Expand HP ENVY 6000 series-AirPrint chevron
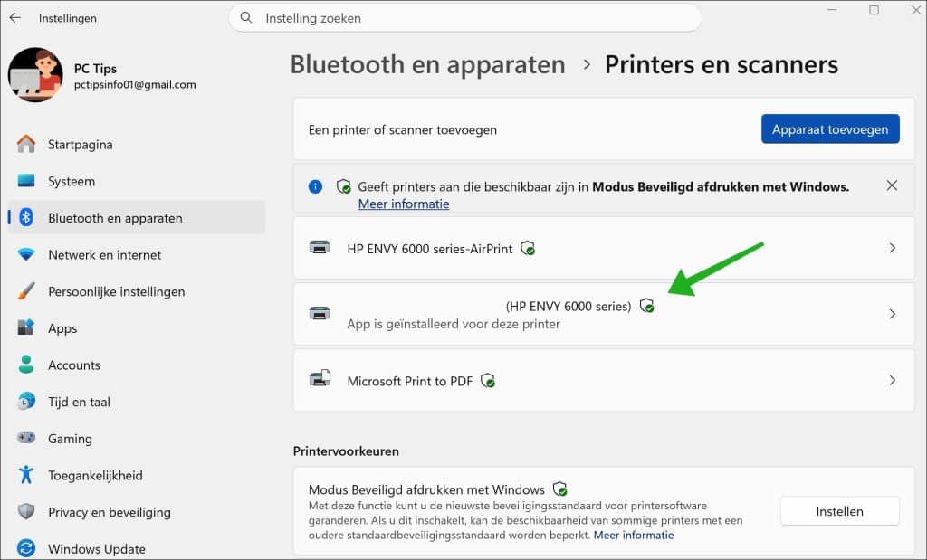Screen dimensions: 927x560 892,248
